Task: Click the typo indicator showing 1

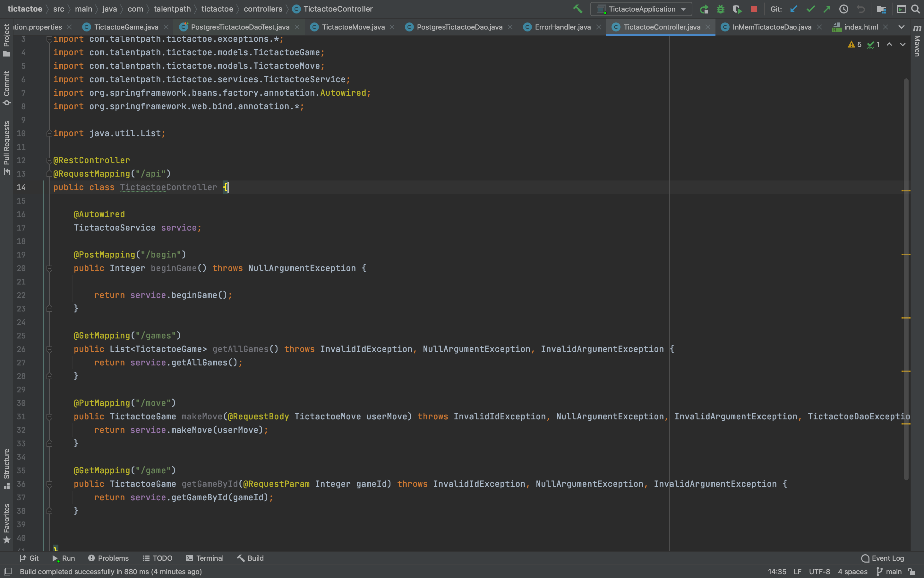Action: click(x=874, y=45)
